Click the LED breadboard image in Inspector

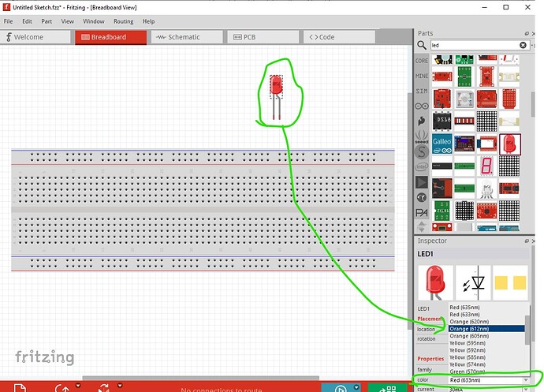(x=435, y=283)
